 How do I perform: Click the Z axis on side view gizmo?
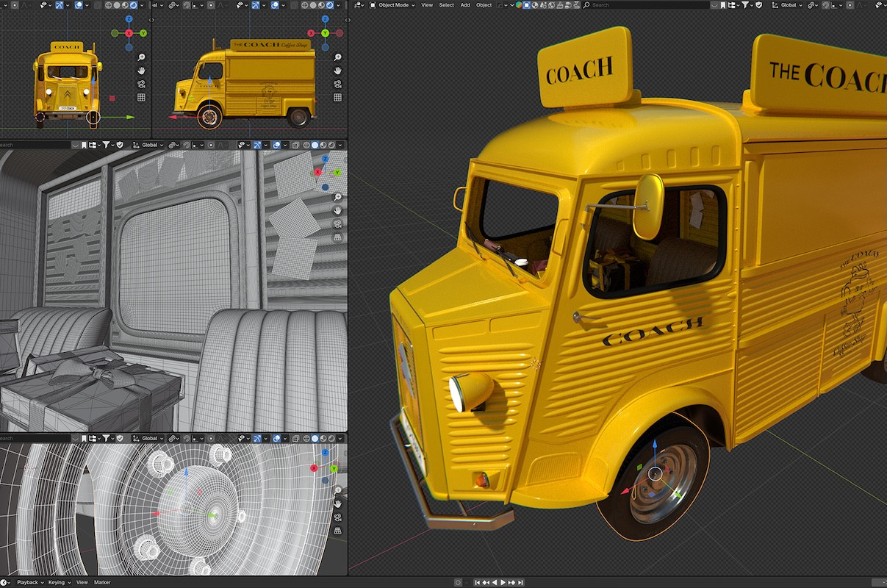click(324, 18)
